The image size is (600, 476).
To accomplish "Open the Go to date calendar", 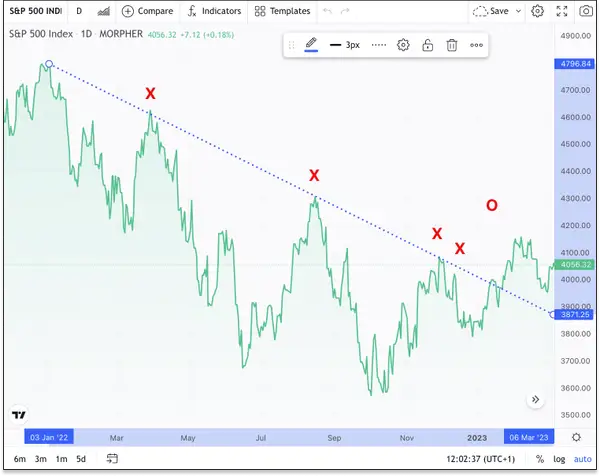I will point(112,458).
